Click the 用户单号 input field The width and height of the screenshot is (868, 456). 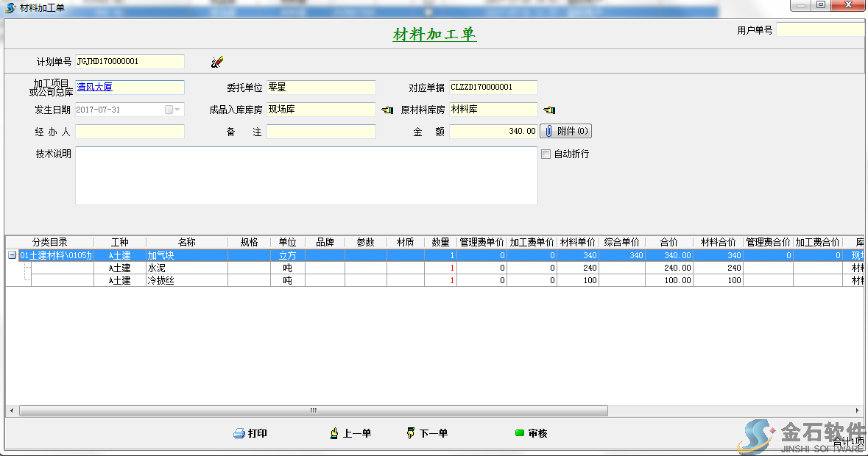click(x=820, y=30)
